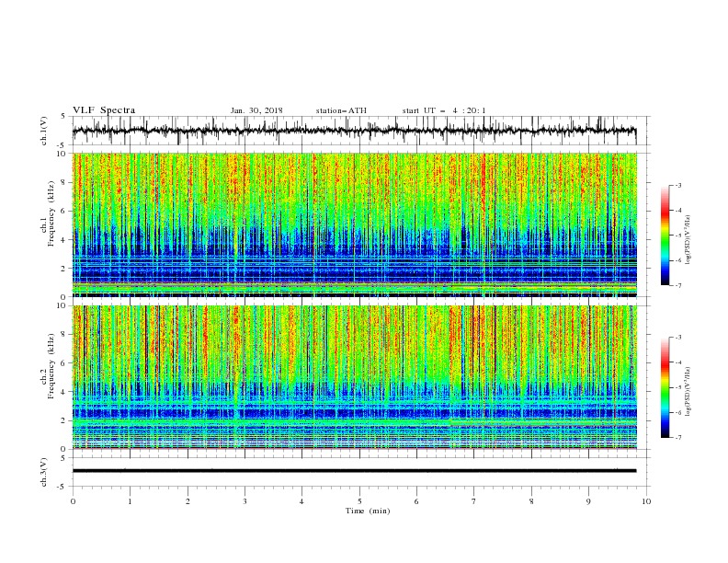Click the flat black ch.3 voltage trace
Viewport: 728px width, 563px height.
click(x=354, y=471)
